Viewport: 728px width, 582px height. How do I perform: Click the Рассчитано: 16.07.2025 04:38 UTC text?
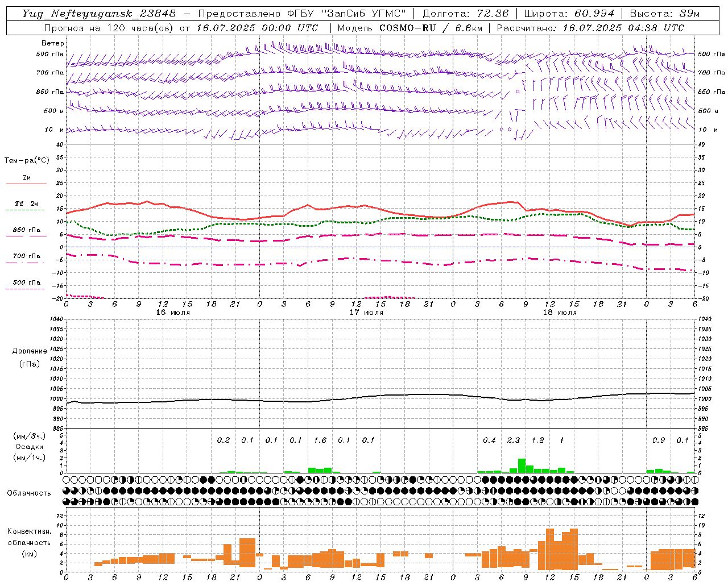click(590, 28)
